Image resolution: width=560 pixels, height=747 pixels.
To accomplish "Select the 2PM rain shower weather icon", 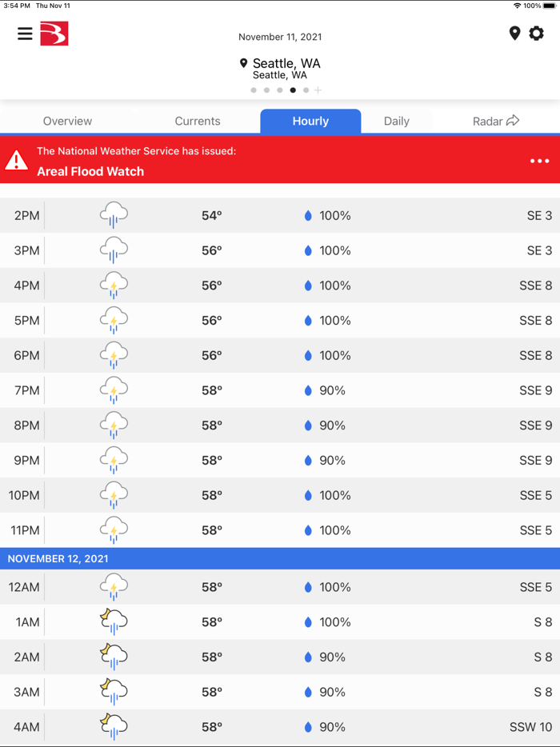I will pos(114,214).
